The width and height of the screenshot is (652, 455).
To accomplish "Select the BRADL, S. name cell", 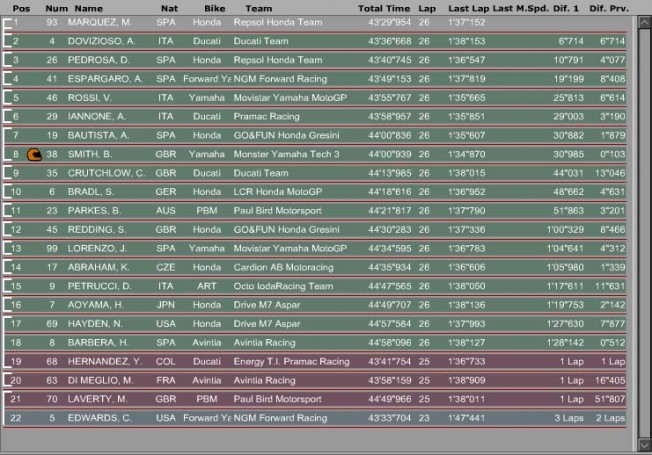I will click(91, 192).
